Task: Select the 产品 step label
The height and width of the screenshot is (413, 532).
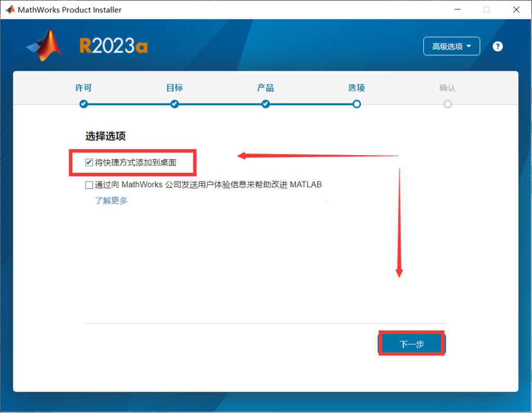Action: click(x=265, y=88)
